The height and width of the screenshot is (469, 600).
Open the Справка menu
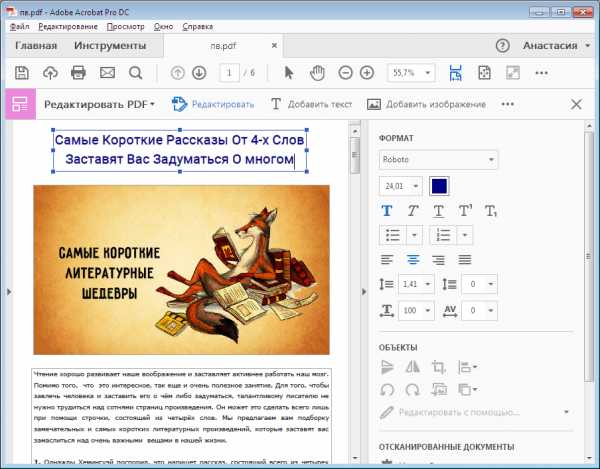(x=197, y=27)
